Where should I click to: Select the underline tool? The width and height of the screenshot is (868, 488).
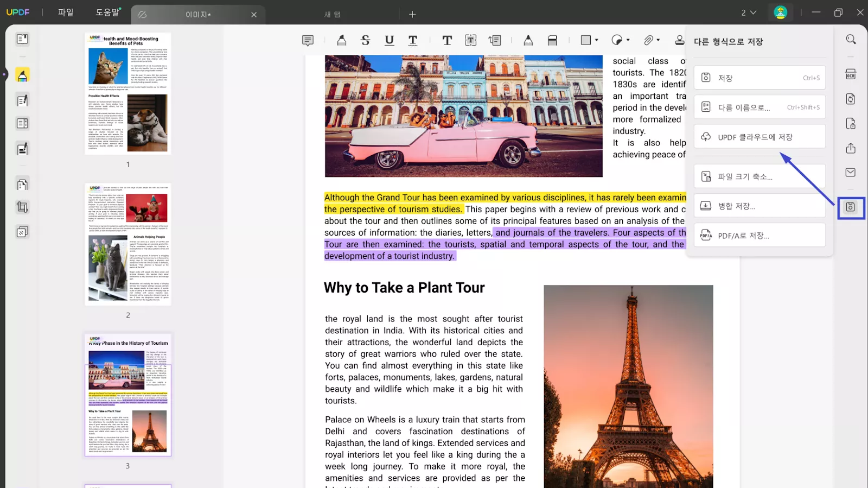[x=390, y=40]
